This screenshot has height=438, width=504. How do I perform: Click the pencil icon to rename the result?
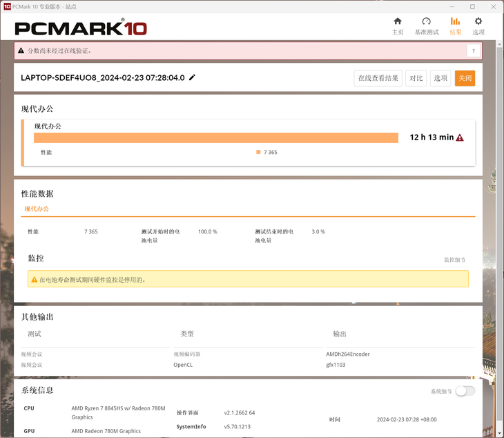pyautogui.click(x=192, y=77)
